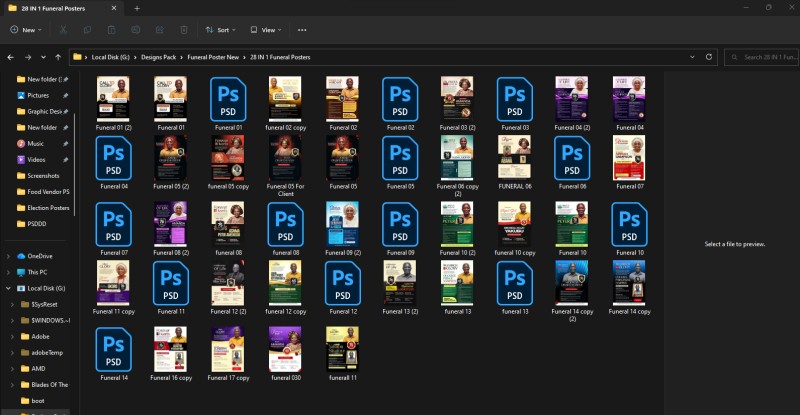800x415 pixels.
Task: Select the Funeral 10 PSD file icon
Action: point(629,225)
